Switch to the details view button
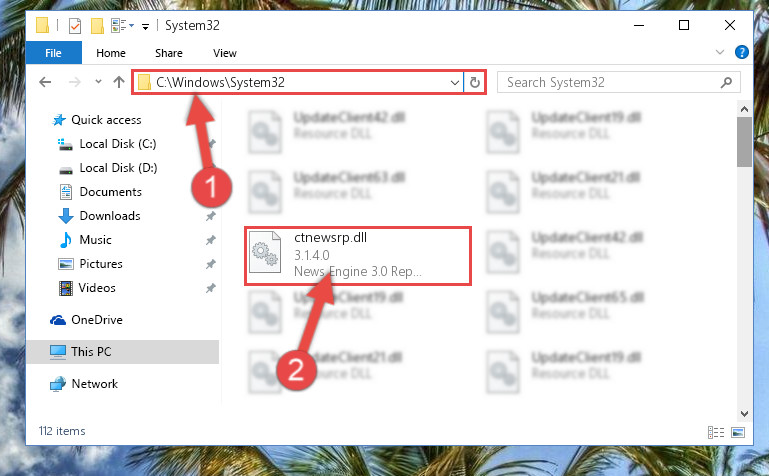The width and height of the screenshot is (769, 476). [x=716, y=432]
